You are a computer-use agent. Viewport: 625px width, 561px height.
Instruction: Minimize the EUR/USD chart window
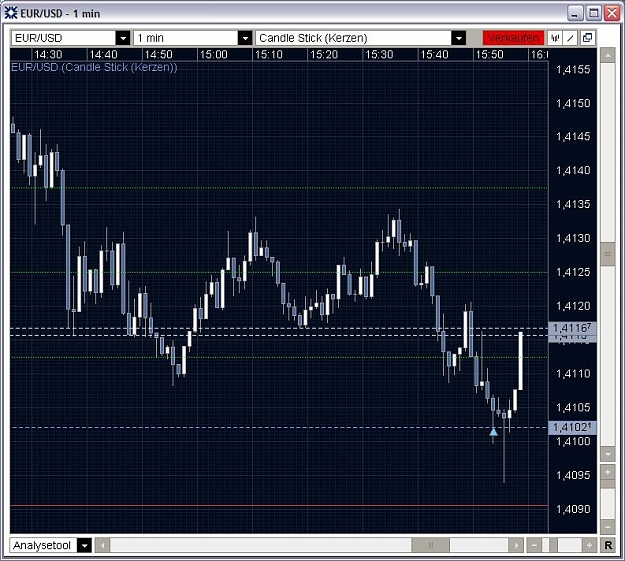(574, 14)
